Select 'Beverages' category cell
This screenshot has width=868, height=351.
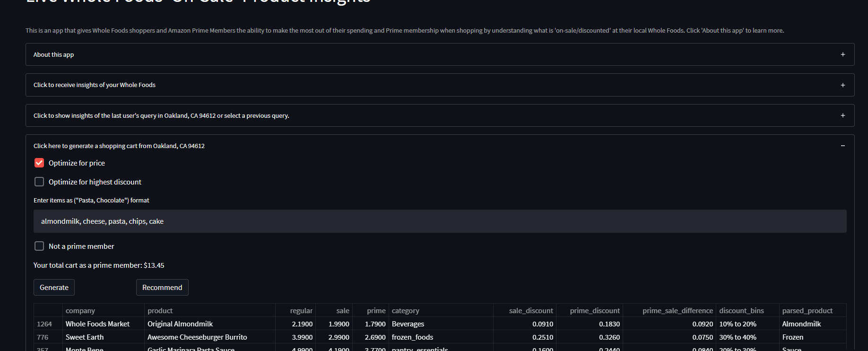(x=441, y=324)
